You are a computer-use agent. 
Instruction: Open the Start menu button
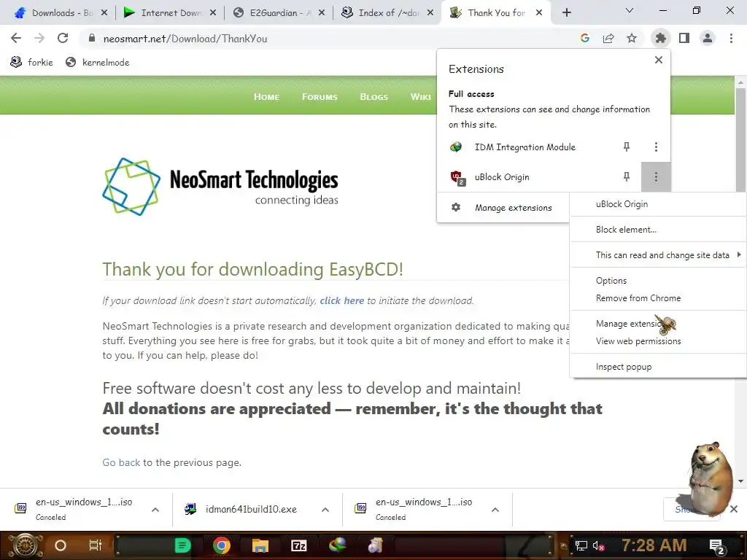point(25,545)
